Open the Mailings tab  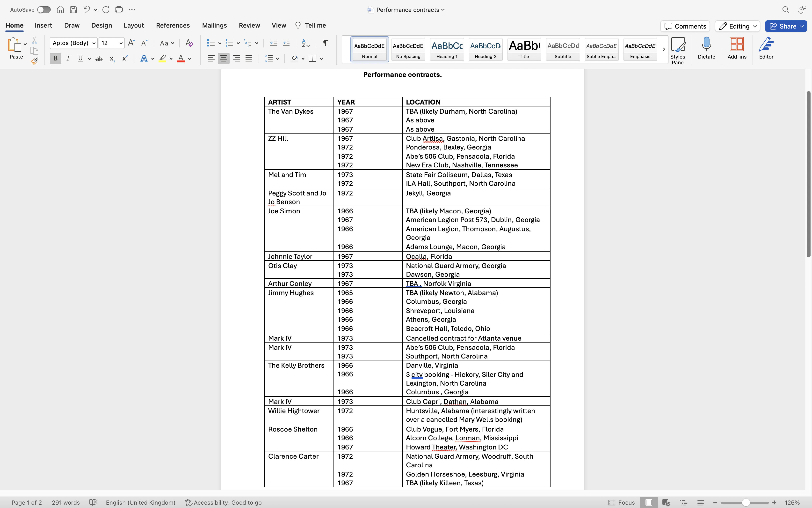[x=214, y=26]
